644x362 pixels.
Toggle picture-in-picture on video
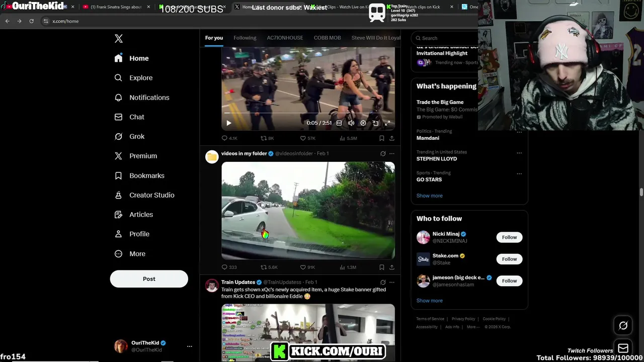[x=375, y=123]
